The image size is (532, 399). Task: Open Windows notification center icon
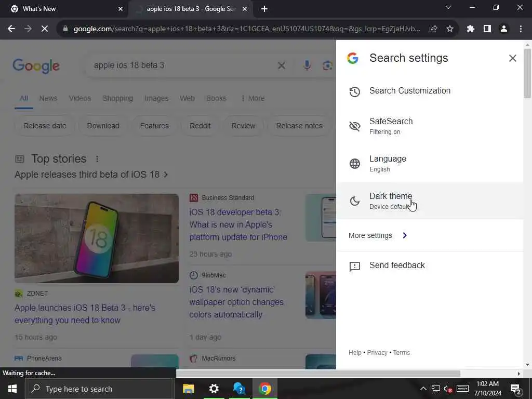click(x=516, y=389)
